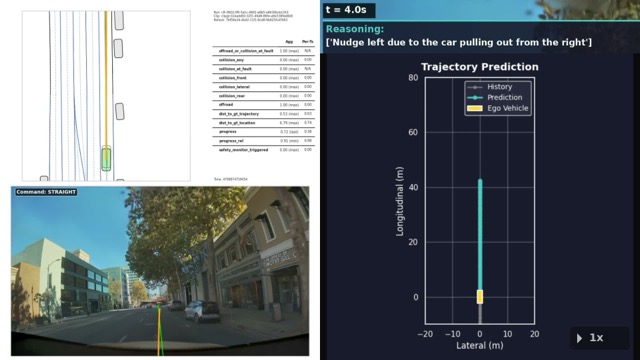Screen dimensions: 640x360
Task: Click the parked white car in camera view
Action: click(202, 312)
